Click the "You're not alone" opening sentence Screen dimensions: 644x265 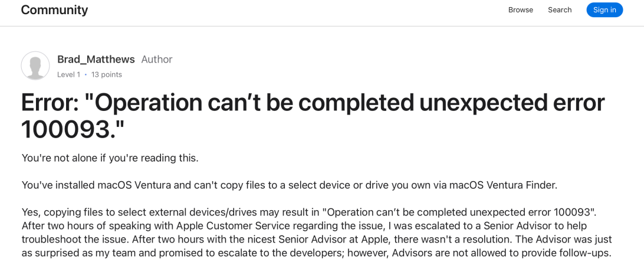click(110, 158)
